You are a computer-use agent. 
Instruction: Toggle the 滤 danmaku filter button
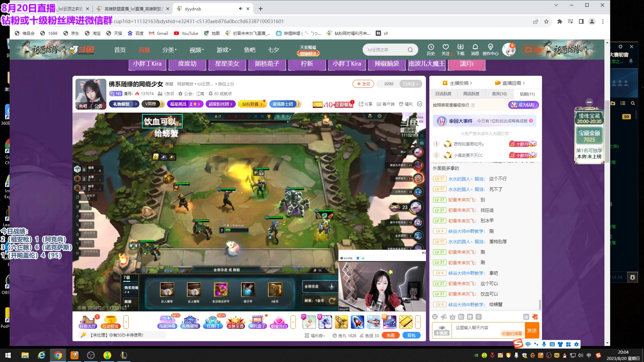point(526,317)
